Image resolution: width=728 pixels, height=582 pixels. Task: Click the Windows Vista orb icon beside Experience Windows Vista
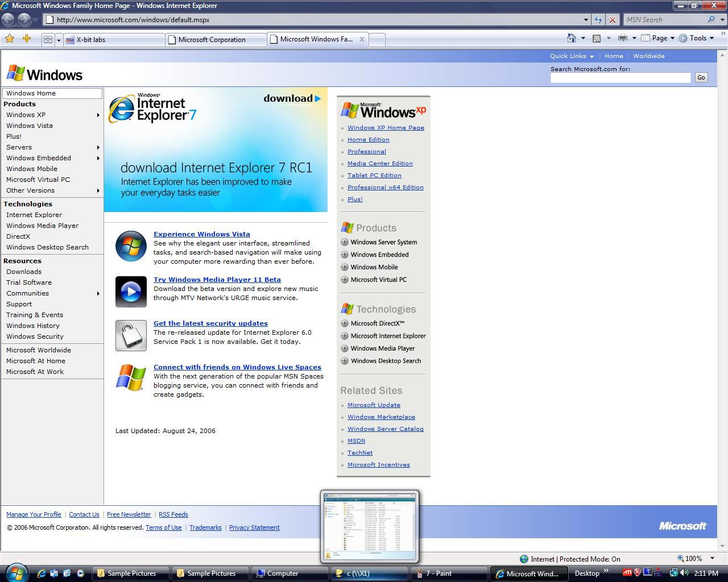tap(131, 246)
